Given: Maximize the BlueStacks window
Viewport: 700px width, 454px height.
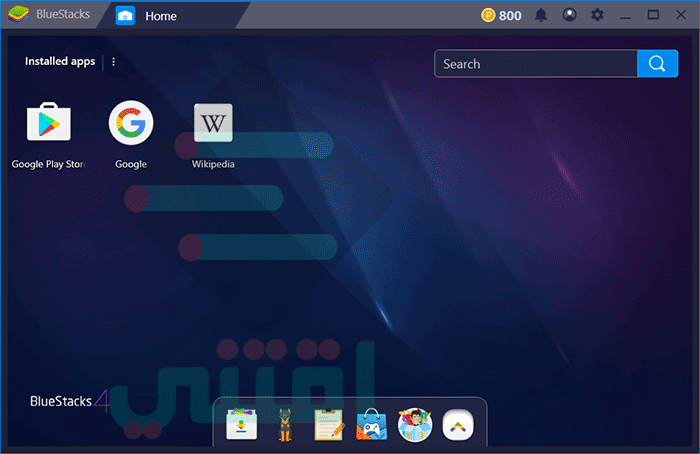Looking at the screenshot, I should click(x=653, y=15).
